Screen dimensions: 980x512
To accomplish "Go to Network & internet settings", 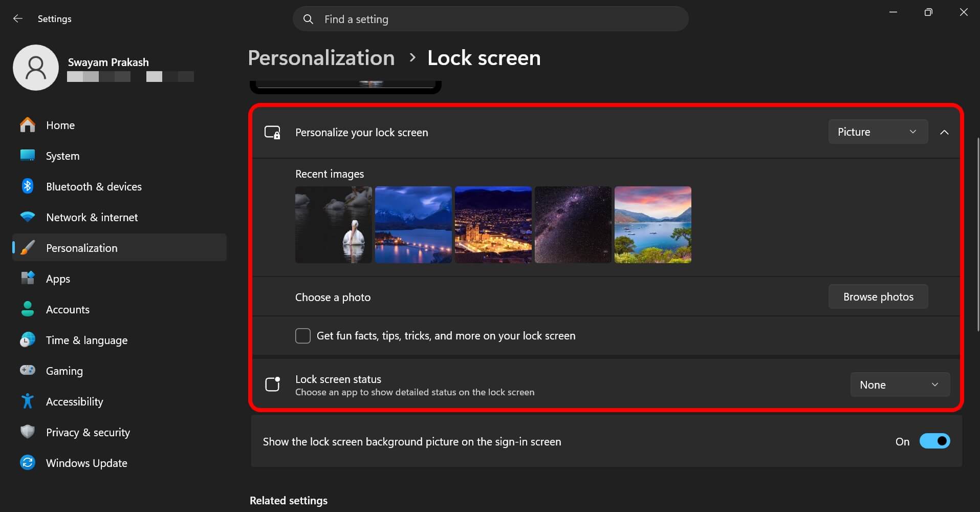I will tap(92, 217).
